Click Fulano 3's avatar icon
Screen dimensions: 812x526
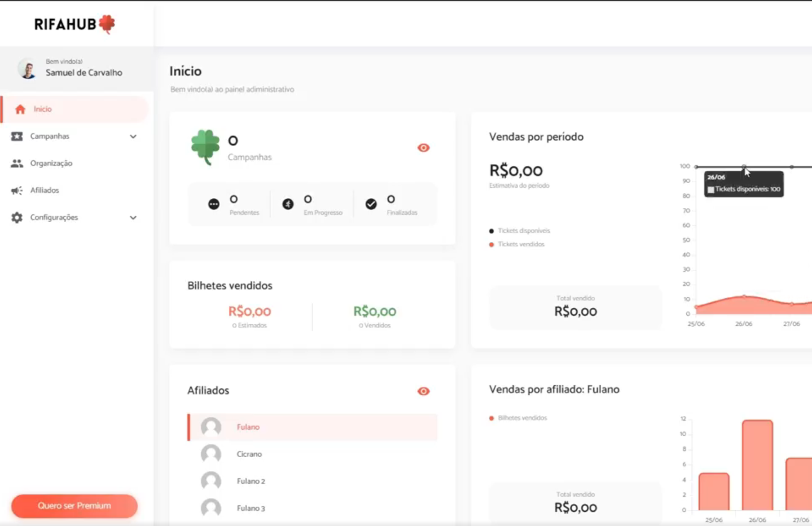point(211,509)
